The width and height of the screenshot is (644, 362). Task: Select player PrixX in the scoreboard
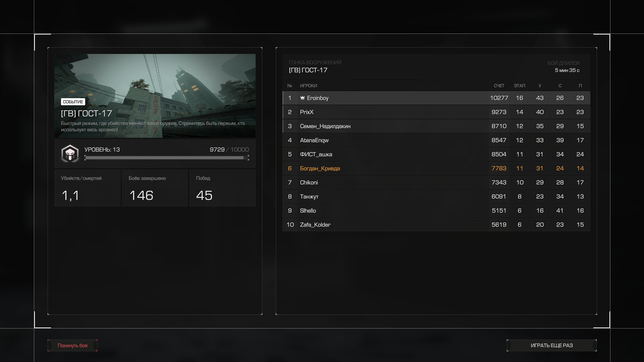pyautogui.click(x=436, y=112)
